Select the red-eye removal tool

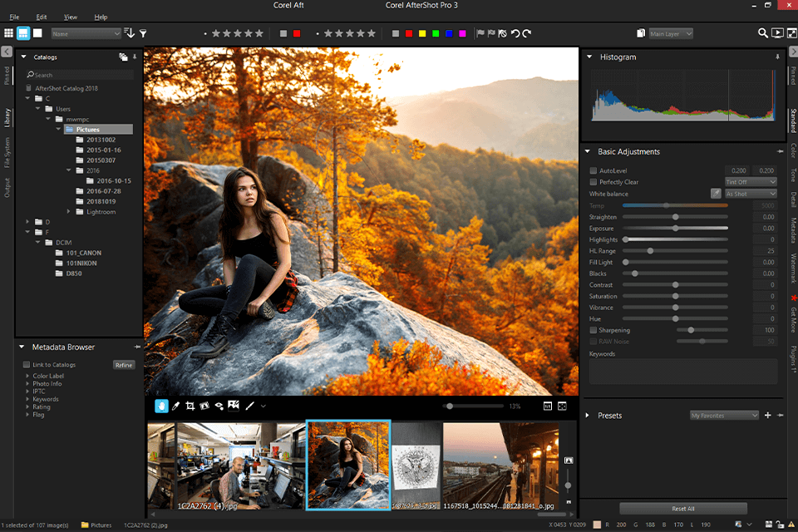pos(219,406)
